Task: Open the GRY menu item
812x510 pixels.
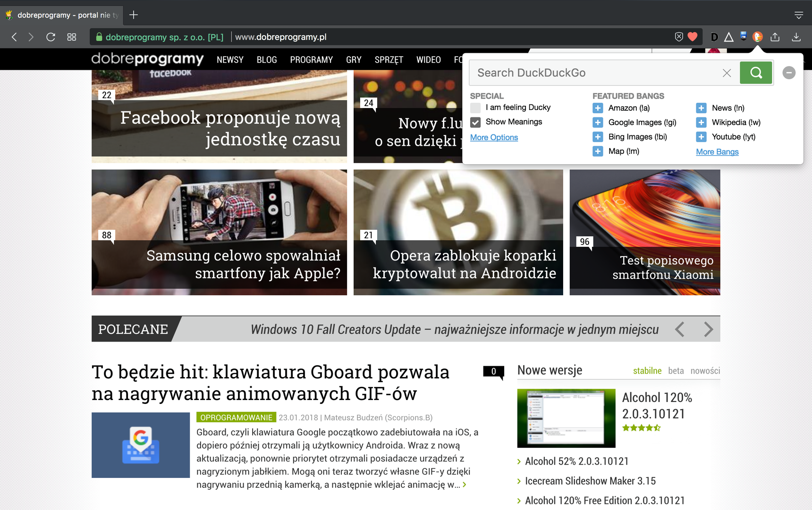Action: click(x=354, y=60)
